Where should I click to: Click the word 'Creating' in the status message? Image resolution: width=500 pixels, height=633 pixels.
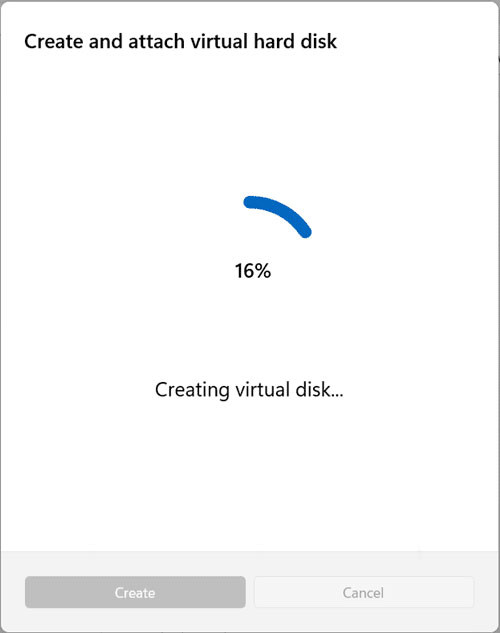click(192, 390)
